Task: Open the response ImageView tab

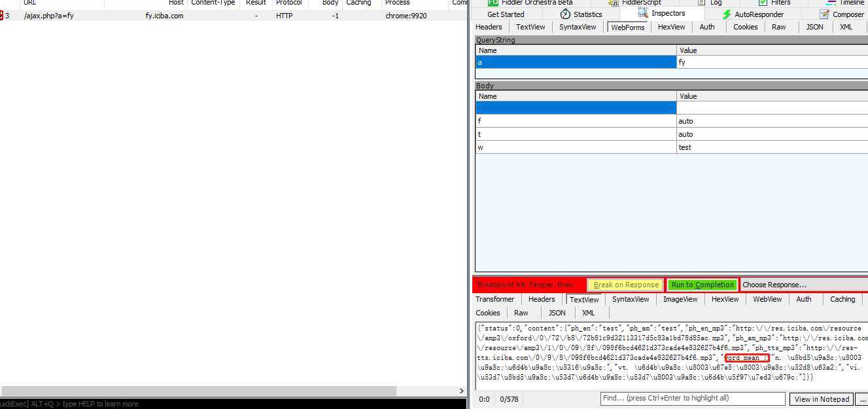Action: 680,299
